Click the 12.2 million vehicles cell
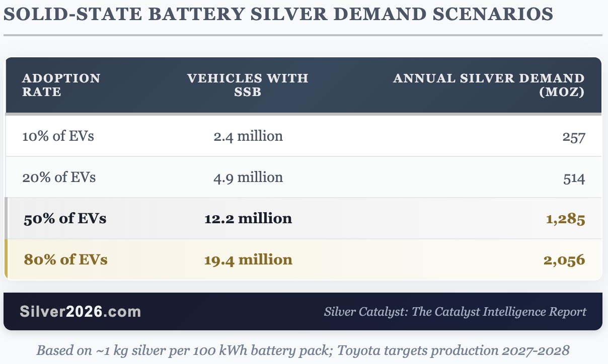Viewport: 608px width, 364px height. coord(248,219)
